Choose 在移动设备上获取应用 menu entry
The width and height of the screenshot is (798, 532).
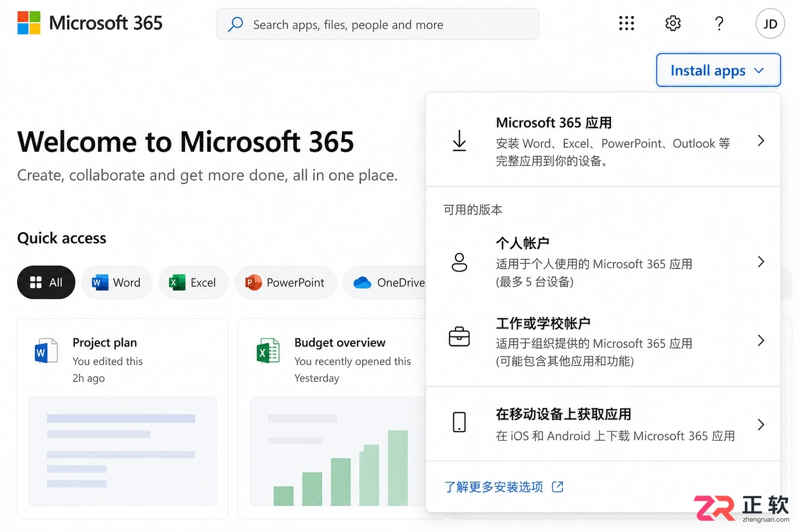[603, 424]
